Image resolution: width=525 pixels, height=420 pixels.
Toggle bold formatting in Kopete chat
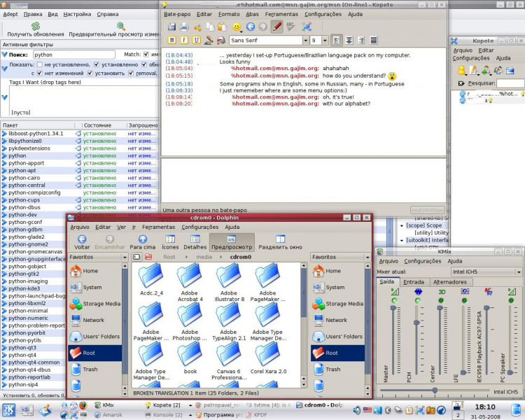[x=171, y=40]
